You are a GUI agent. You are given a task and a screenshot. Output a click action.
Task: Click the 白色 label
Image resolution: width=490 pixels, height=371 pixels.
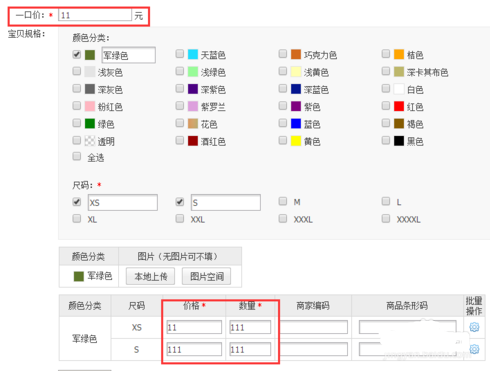point(415,90)
